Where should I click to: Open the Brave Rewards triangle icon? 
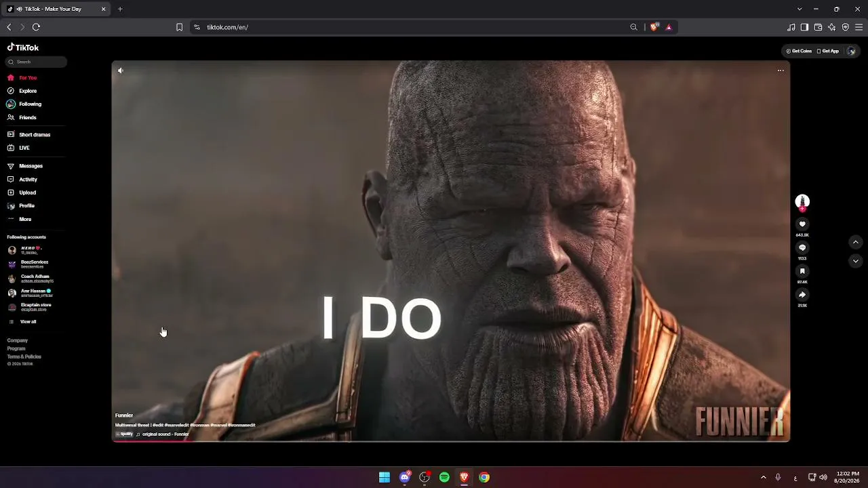click(669, 27)
